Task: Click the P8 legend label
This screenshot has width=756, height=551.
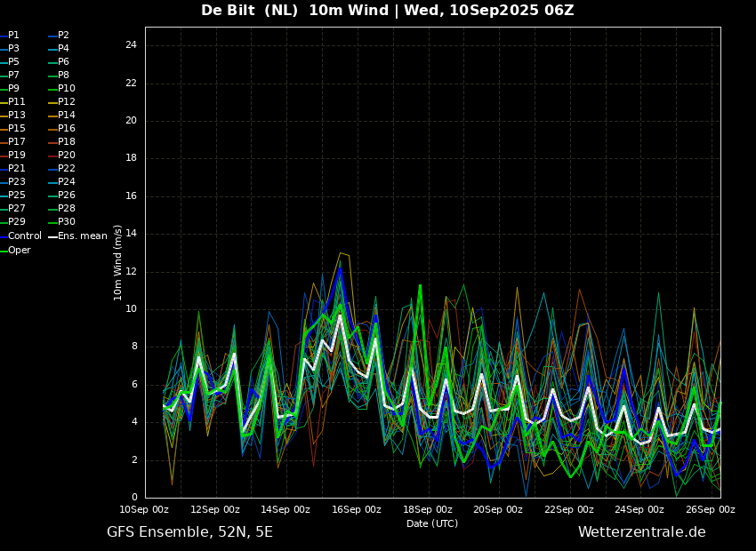Action: (x=64, y=76)
